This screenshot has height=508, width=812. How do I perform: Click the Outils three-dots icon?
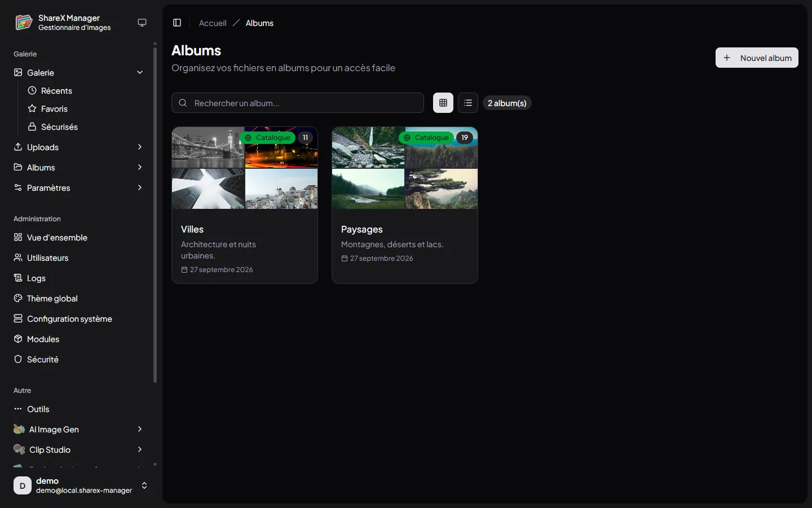tap(18, 409)
